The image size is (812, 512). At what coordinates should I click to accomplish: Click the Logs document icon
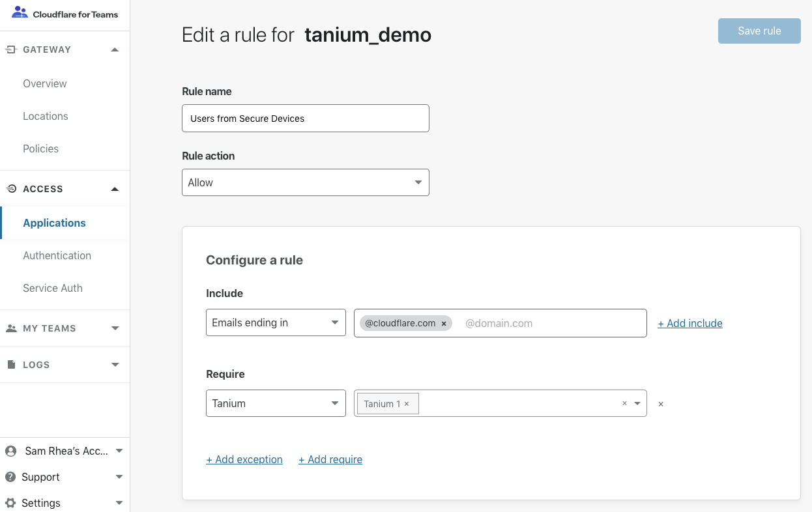click(11, 365)
